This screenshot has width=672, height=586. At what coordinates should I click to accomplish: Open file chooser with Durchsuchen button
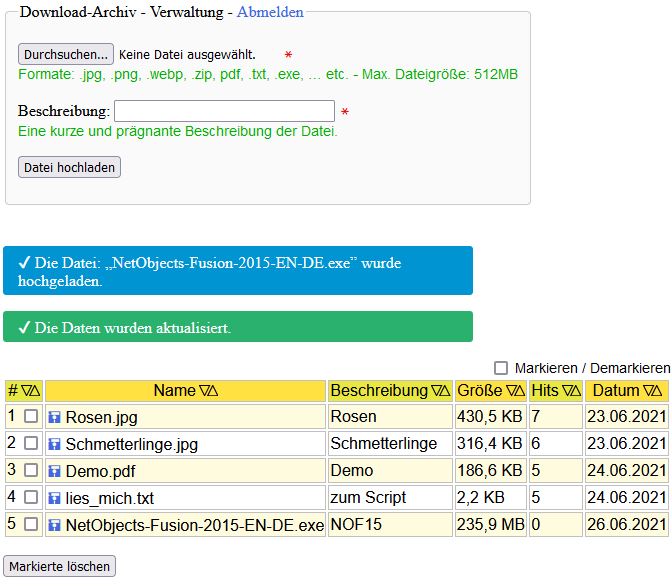click(x=65, y=54)
